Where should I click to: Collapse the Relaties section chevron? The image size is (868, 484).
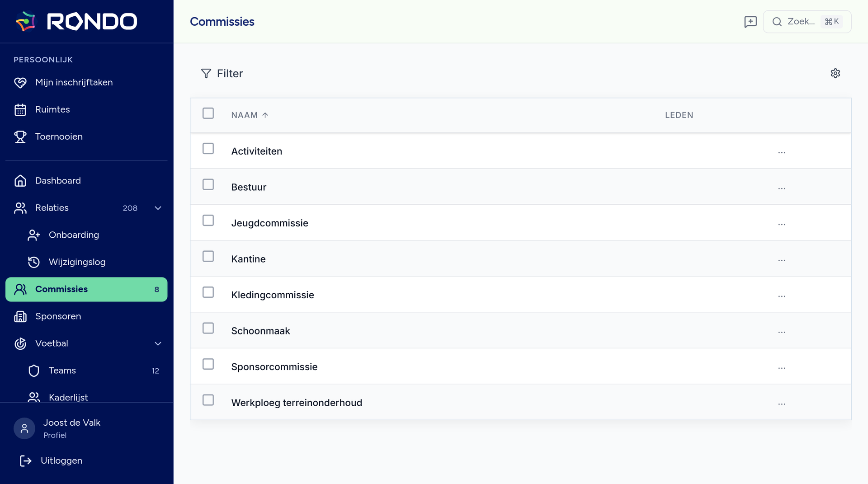158,208
